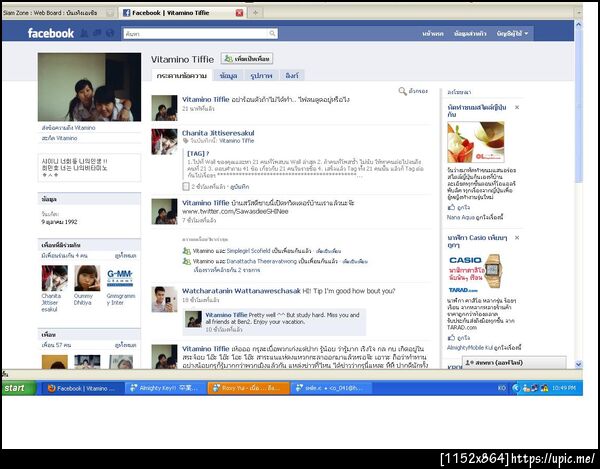This screenshot has width=600, height=469.
Task: Switch to the Info tab
Action: pyautogui.click(x=228, y=75)
